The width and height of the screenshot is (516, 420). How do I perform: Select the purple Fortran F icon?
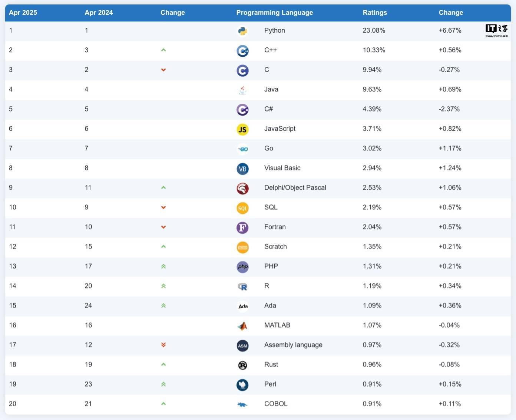pos(242,228)
